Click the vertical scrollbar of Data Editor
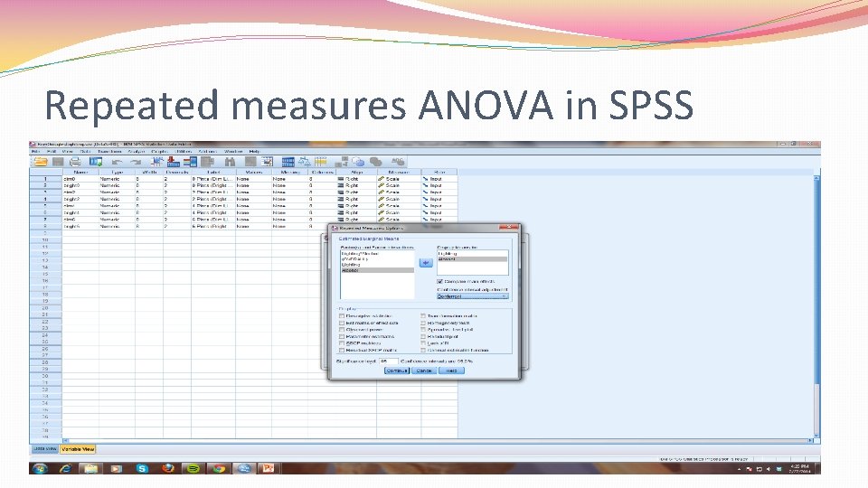The width and height of the screenshot is (868, 488). [x=816, y=306]
